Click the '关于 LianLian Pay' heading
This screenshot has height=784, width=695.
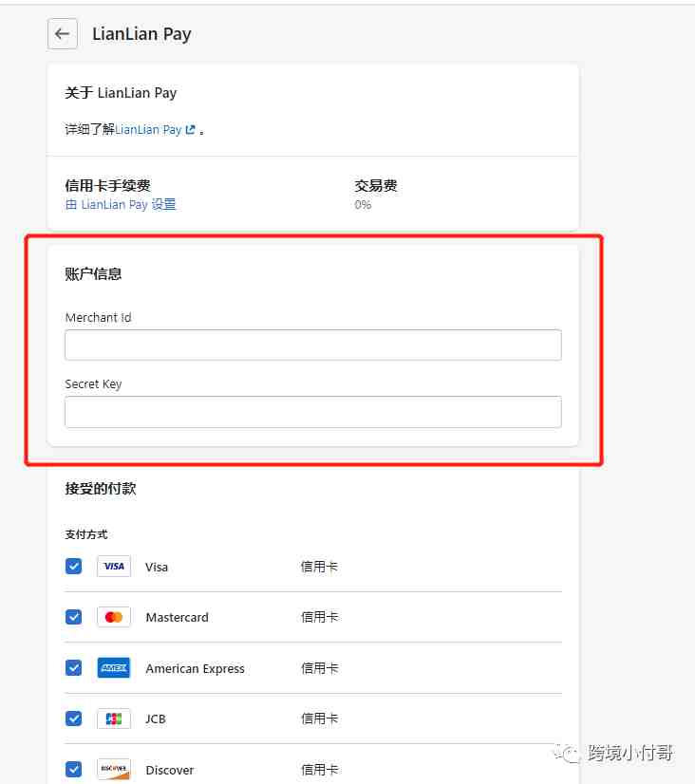(121, 93)
